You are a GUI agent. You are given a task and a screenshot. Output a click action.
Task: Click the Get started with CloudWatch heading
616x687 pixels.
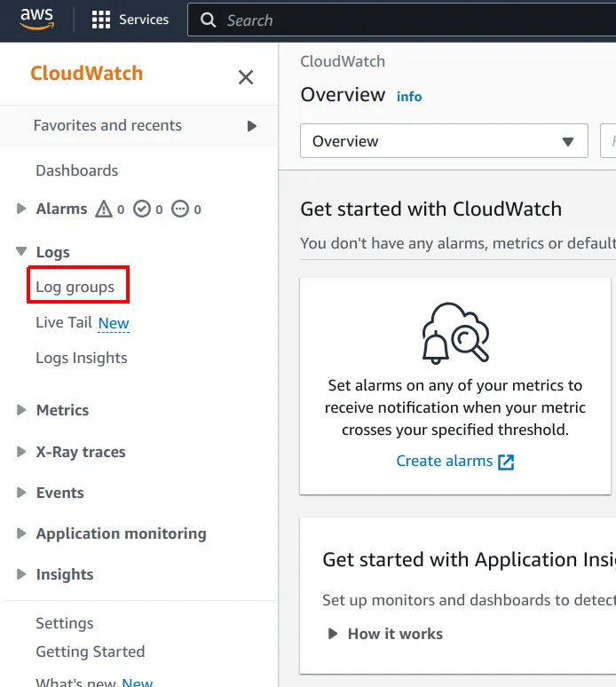pos(431,209)
